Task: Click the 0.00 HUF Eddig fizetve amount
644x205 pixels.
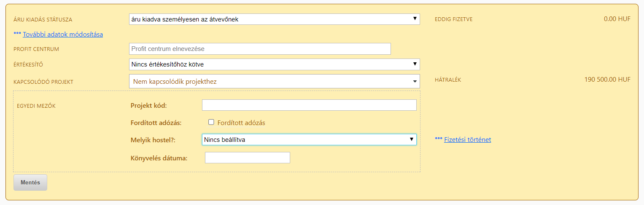Action: 617,19
